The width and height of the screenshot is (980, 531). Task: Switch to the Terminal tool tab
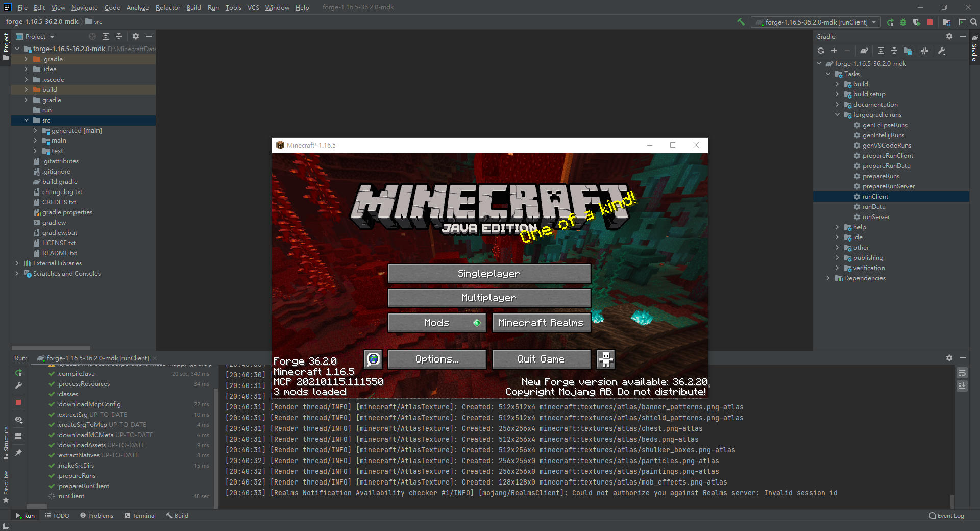point(140,516)
